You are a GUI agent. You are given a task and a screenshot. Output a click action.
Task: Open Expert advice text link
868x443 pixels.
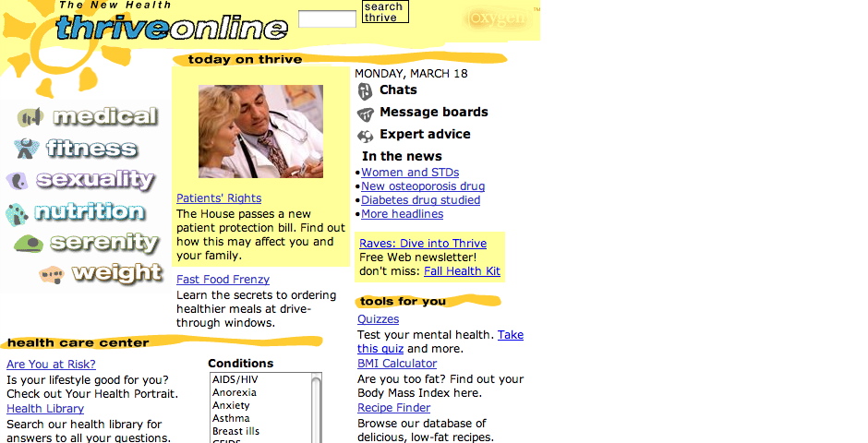[x=425, y=135]
